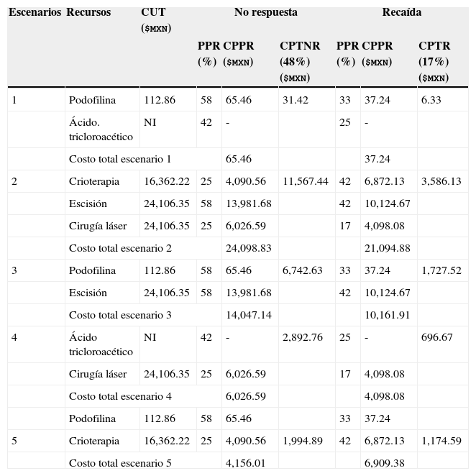476x476 pixels.
Task: Click the 2,892.76 value in scenario 4
Action: (x=302, y=338)
